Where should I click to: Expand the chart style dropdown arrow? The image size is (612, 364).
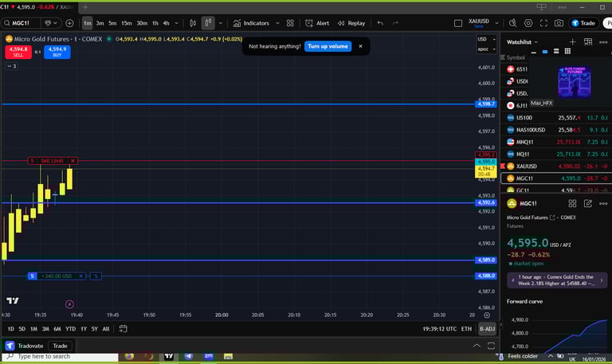[x=221, y=23]
